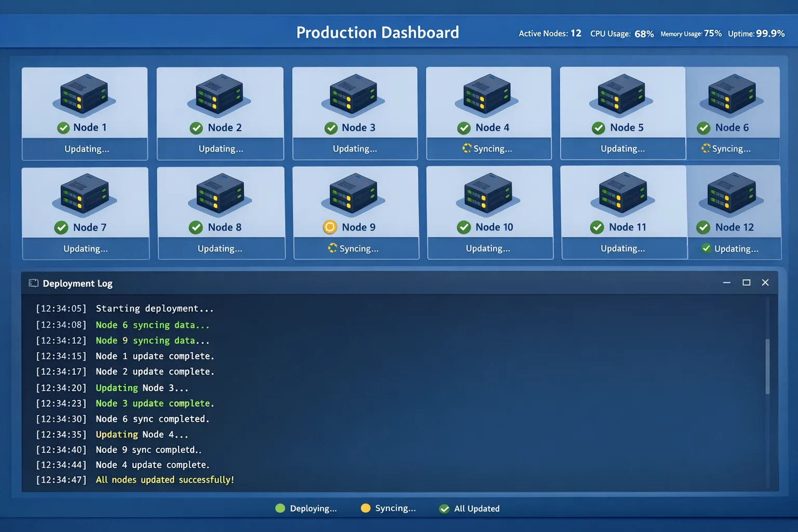The image size is (798, 532).
Task: Click the syncing spinner in Node 6 status bar
Action: [x=705, y=149]
